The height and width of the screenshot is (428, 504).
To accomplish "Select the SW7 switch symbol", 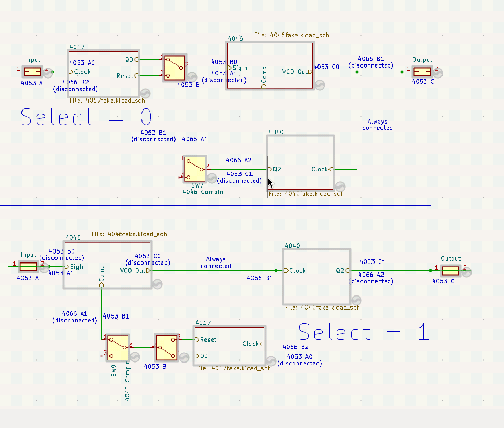I will click(x=194, y=168).
